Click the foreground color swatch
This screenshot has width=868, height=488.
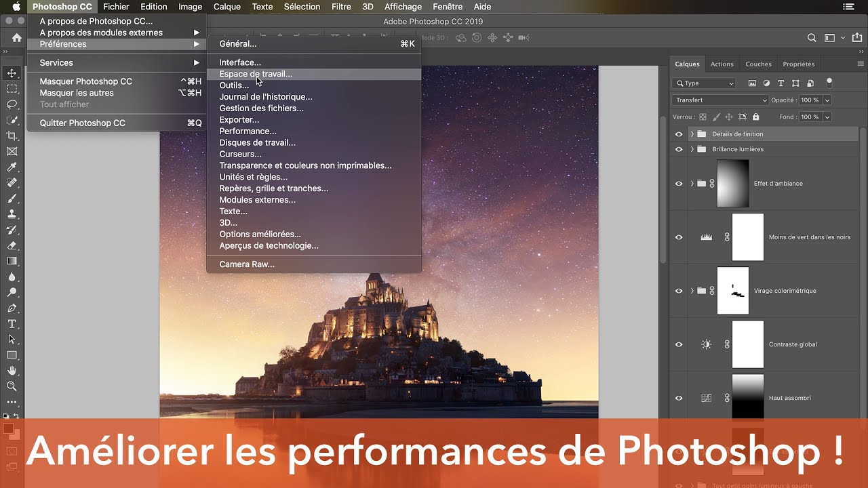click(8, 428)
